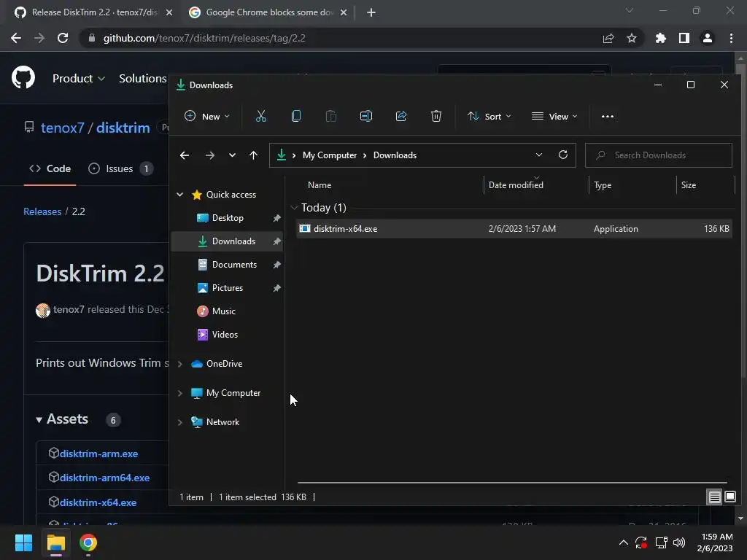The image size is (747, 560).
Task: Switch to details view icon in status bar
Action: (x=715, y=497)
